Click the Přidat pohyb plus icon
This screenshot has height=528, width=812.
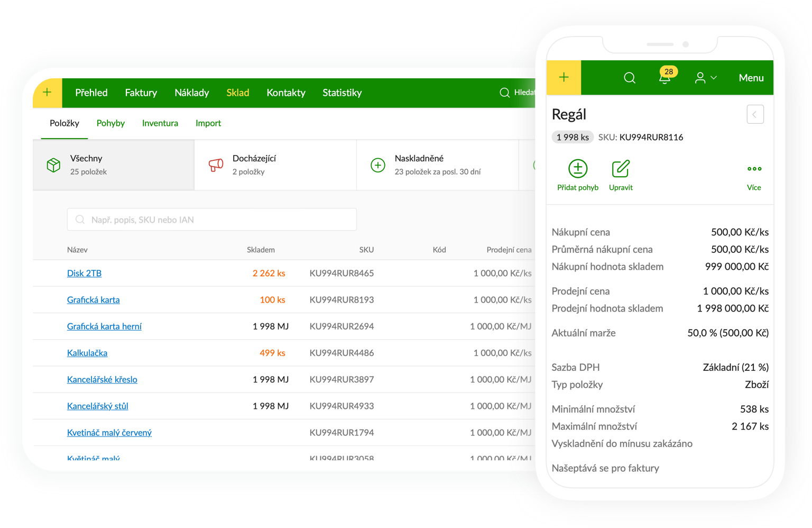(x=577, y=169)
